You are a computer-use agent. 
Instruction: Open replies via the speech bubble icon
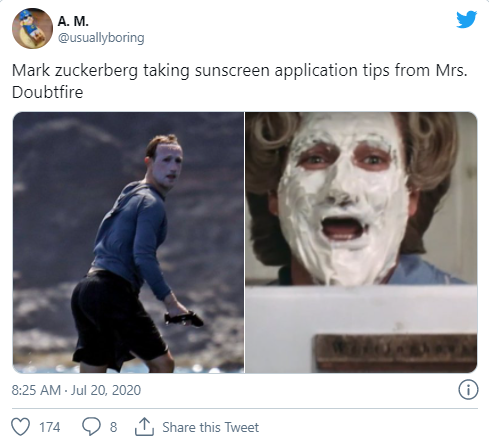click(91, 427)
